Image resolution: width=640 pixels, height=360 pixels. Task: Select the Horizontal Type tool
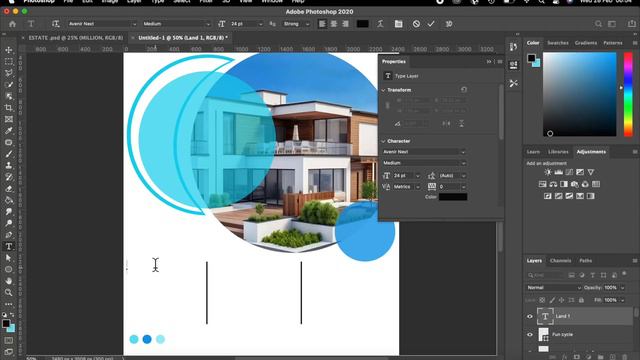point(9,246)
